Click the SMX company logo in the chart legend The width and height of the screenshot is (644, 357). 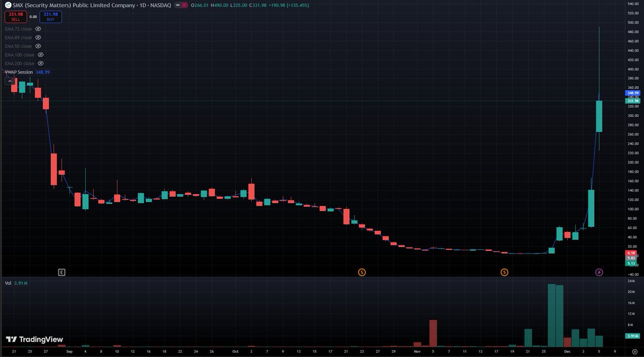8,5
